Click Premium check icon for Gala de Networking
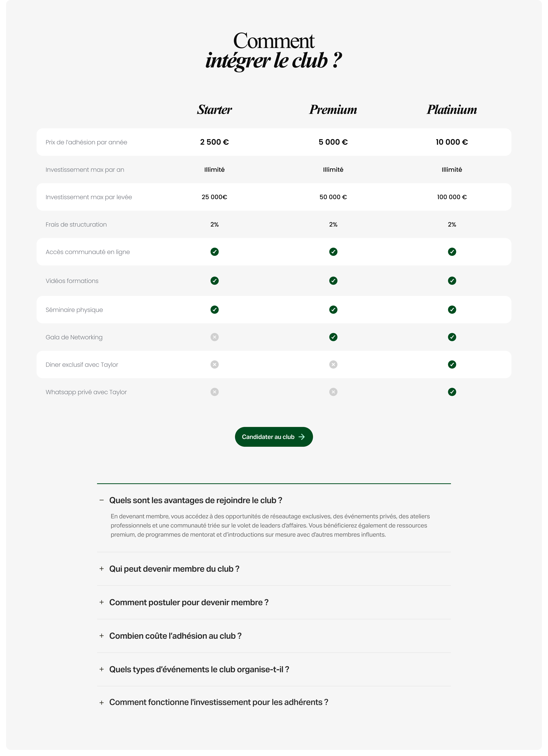548x756 pixels. coord(333,337)
